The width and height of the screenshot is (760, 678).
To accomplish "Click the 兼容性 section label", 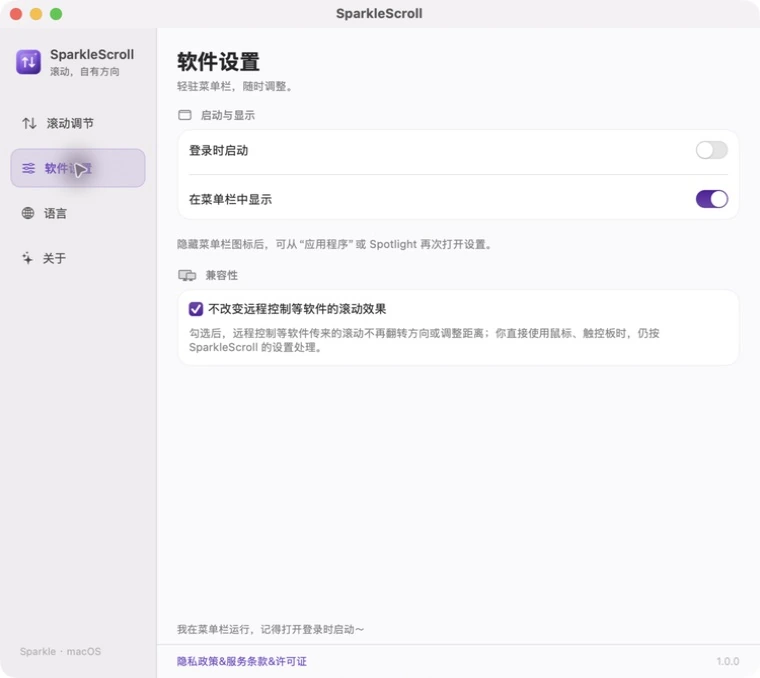I will 222,275.
